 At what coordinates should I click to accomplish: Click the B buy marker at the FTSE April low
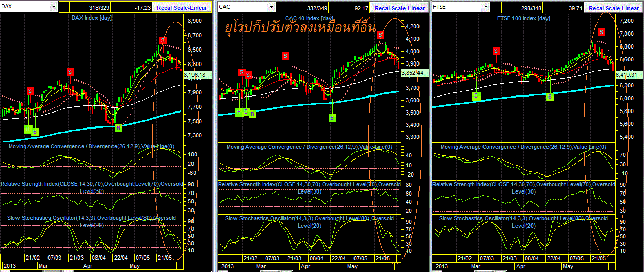550,96
